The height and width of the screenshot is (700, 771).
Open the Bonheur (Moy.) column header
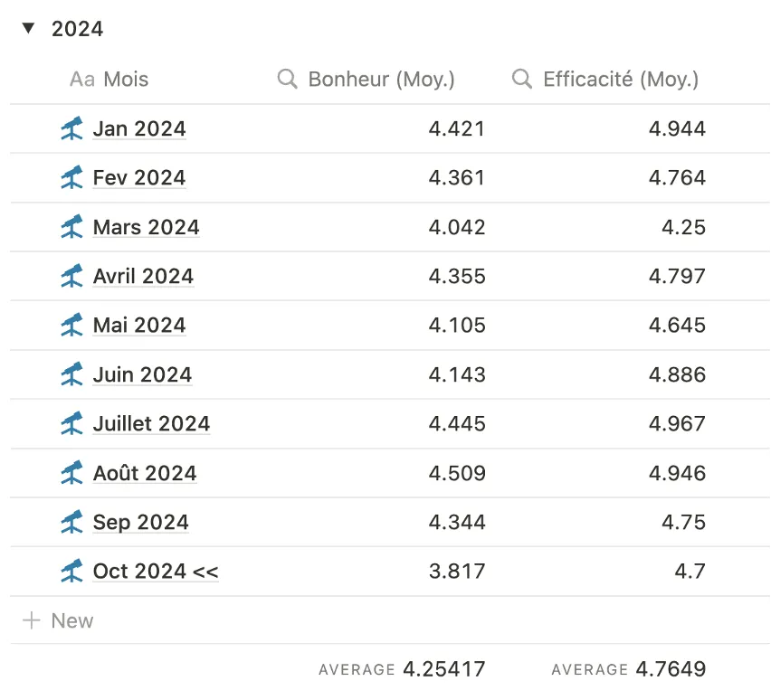(x=366, y=80)
